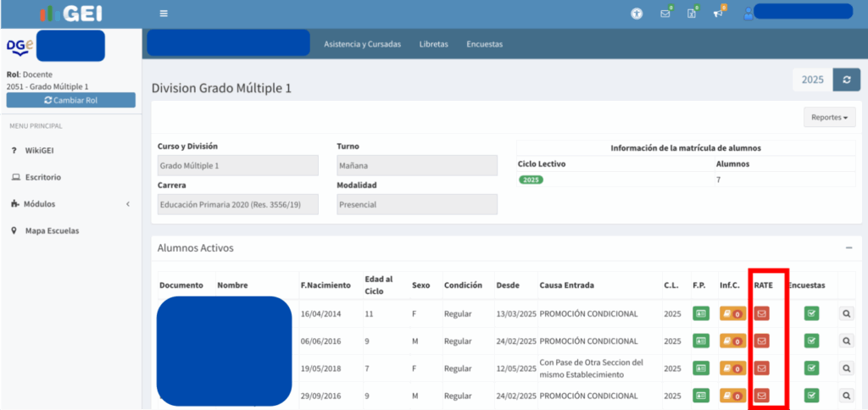This screenshot has width=868, height=410.
Task: Open F.P. card for student born 16/04/2014
Action: pos(701,313)
